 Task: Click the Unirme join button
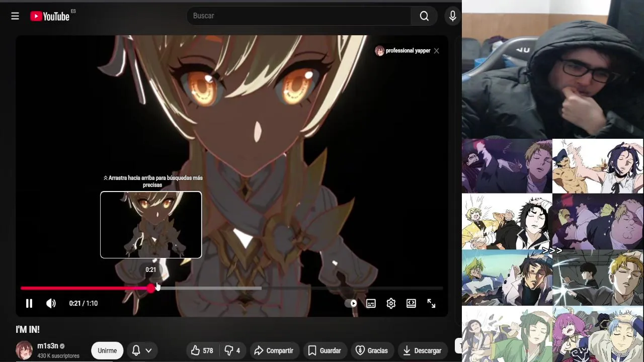pos(107,350)
